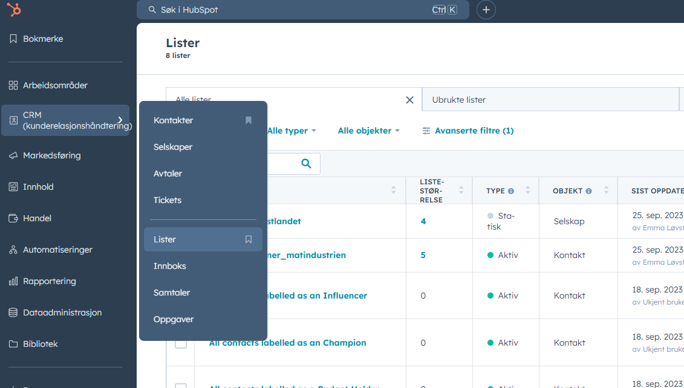Sort by OBJEKT column arrows

606,190
